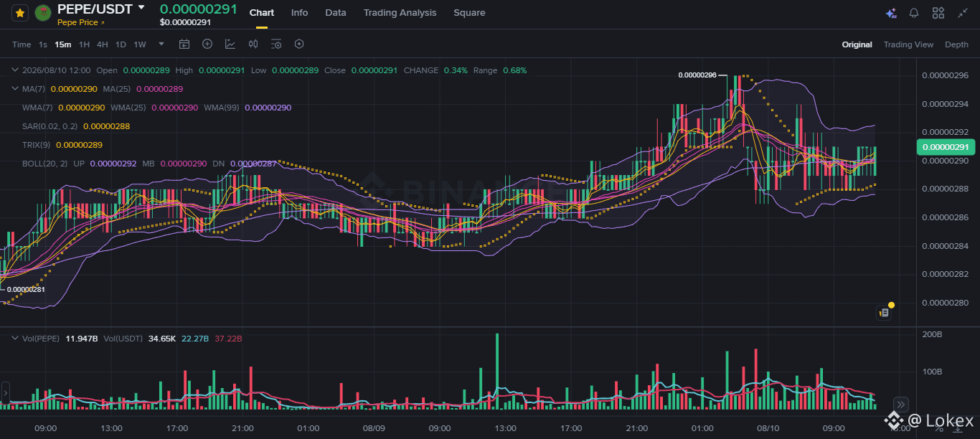Viewport: 980px width, 439px height.
Task: Click the Vol(PEPE) volume label
Action: point(41,338)
